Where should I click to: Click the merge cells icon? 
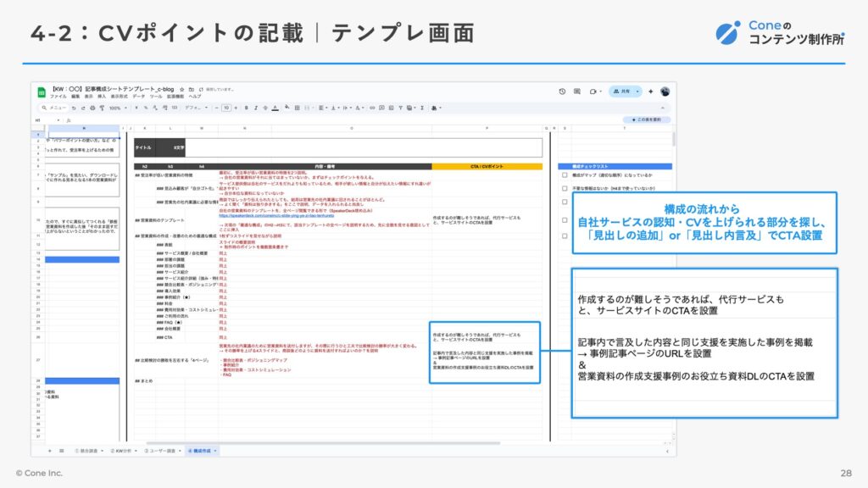306,108
